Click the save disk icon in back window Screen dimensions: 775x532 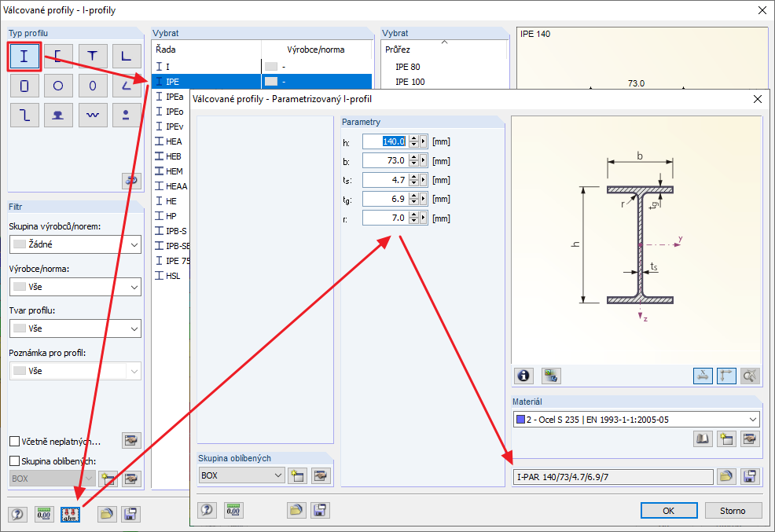coord(130,514)
